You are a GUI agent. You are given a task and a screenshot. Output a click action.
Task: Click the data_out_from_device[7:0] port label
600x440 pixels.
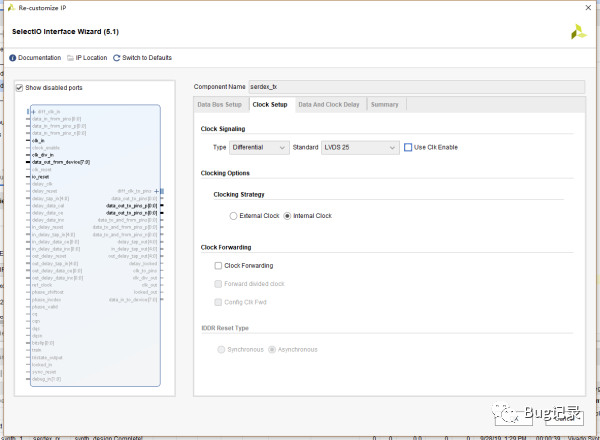(x=61, y=162)
